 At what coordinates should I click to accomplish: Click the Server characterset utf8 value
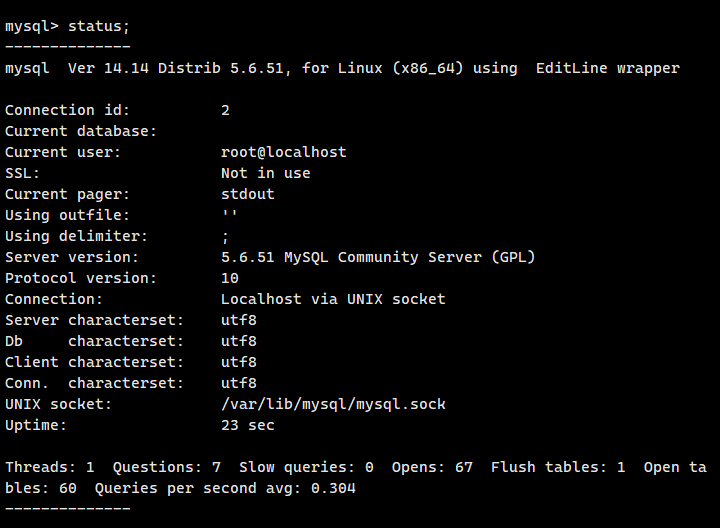click(239, 320)
